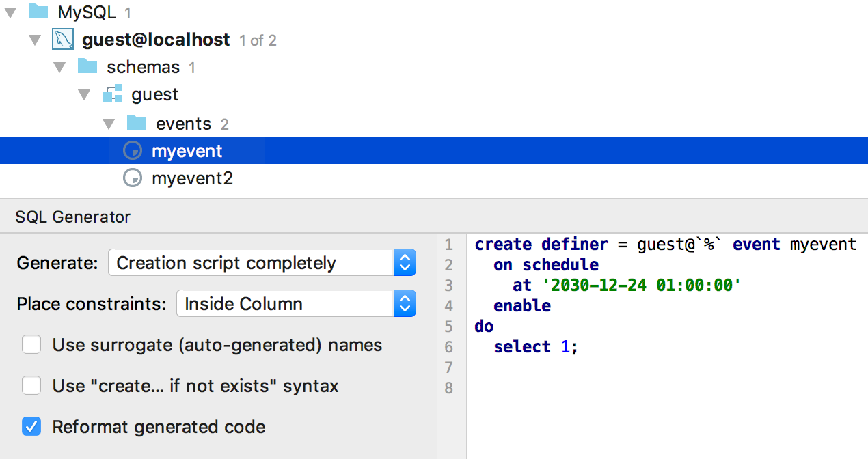Click the 'enable' keyword in code
Screen dimensions: 868x459
point(522,306)
